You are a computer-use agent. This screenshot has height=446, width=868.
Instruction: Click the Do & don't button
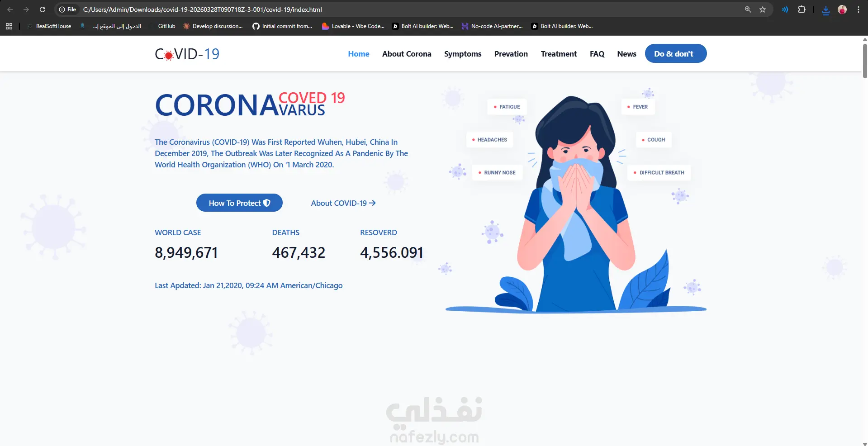(x=676, y=53)
